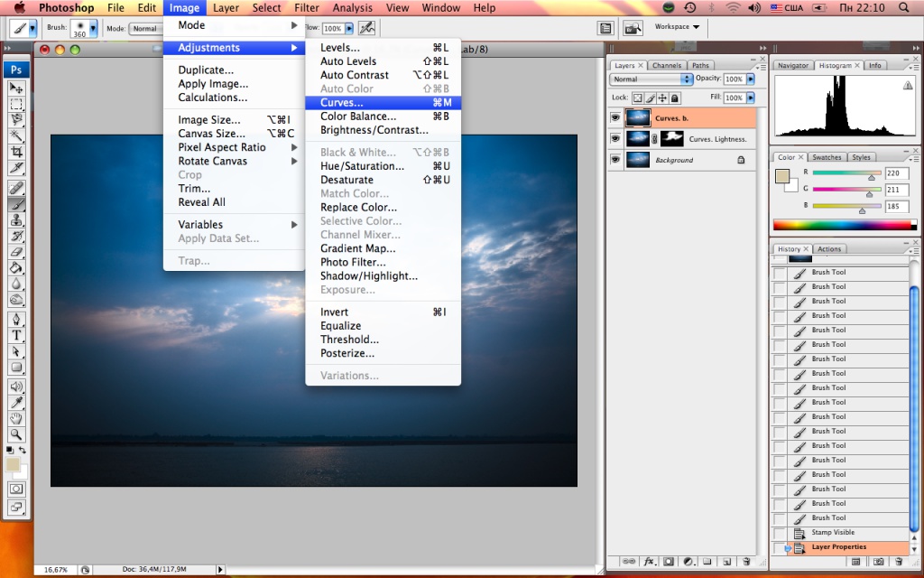924x578 pixels.
Task: Click delete layer trash icon in Layers panel
Action: (x=746, y=562)
